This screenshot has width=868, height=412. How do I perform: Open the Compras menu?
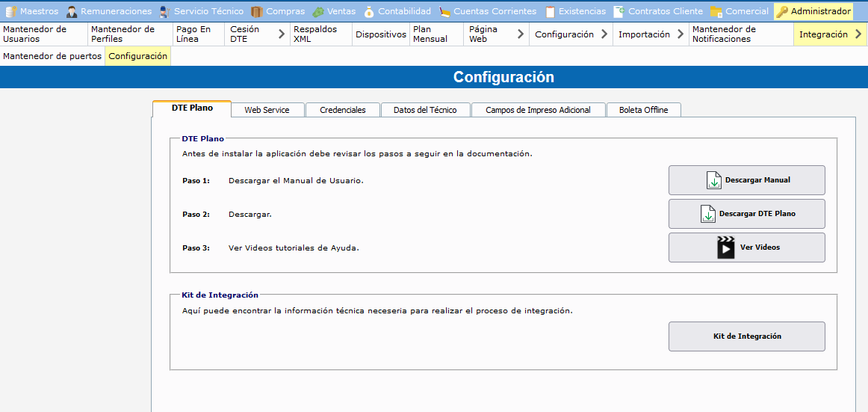coord(279,11)
